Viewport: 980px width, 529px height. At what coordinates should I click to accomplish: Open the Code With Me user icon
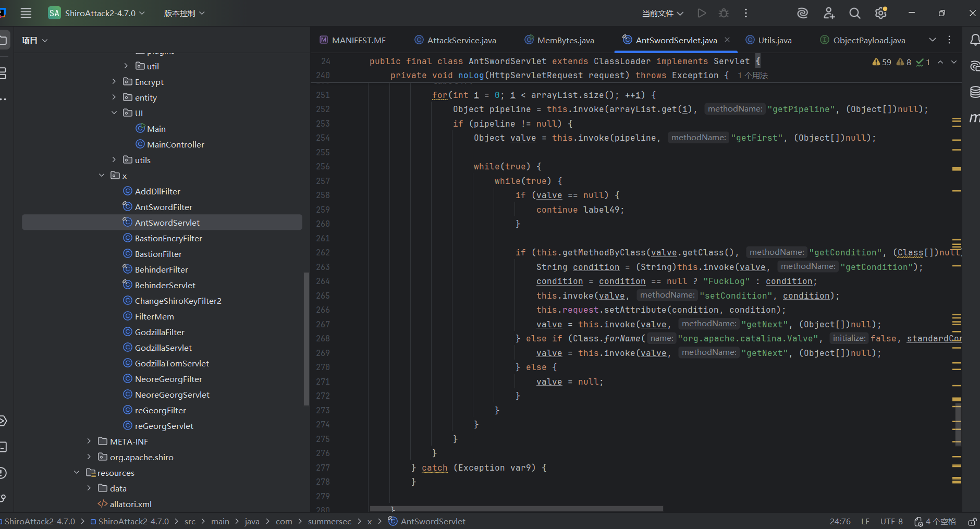click(x=829, y=13)
